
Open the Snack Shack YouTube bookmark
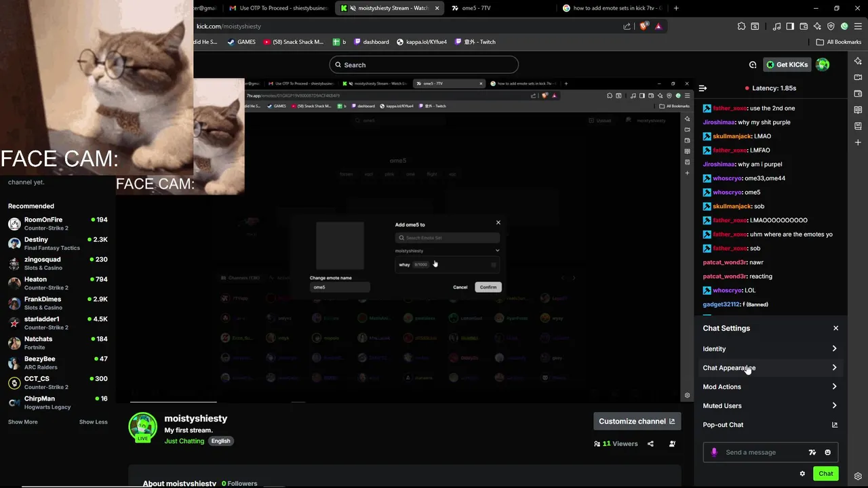(293, 42)
